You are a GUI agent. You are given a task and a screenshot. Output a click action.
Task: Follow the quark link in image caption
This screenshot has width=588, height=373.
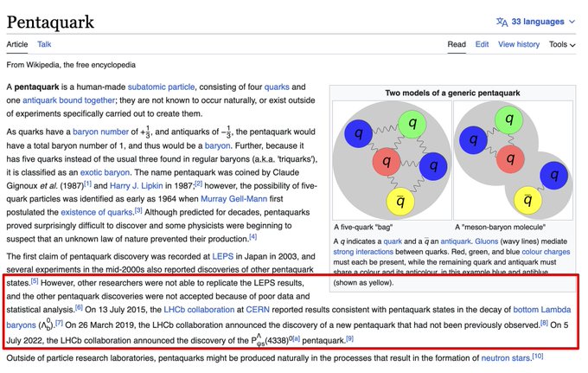tap(393, 241)
